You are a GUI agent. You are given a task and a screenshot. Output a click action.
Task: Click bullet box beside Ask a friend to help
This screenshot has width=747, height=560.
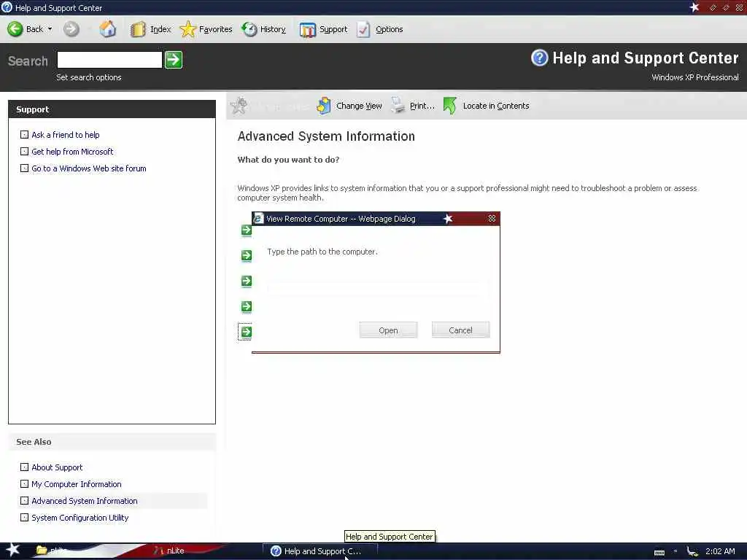pos(24,135)
